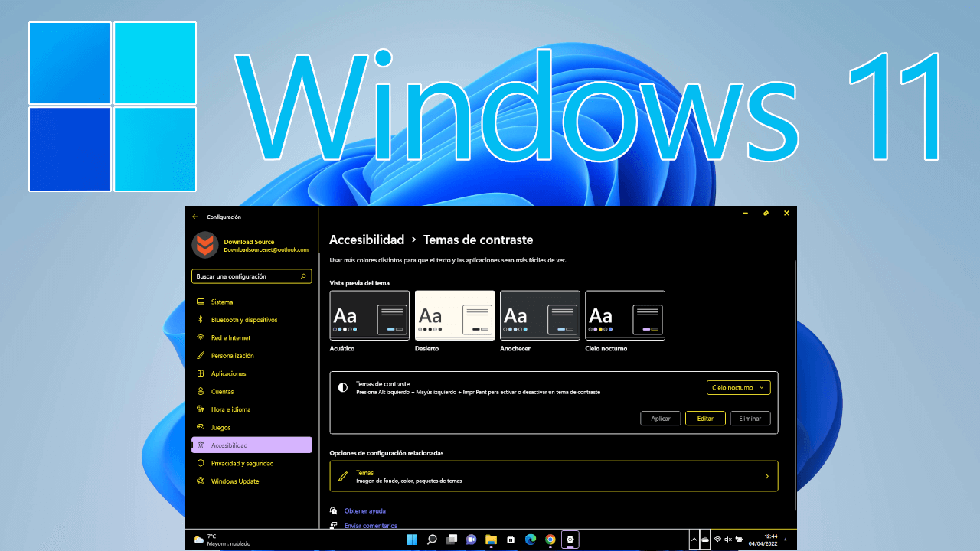Open Sistema settings section
Screen dimensions: 980x551
[251, 302]
